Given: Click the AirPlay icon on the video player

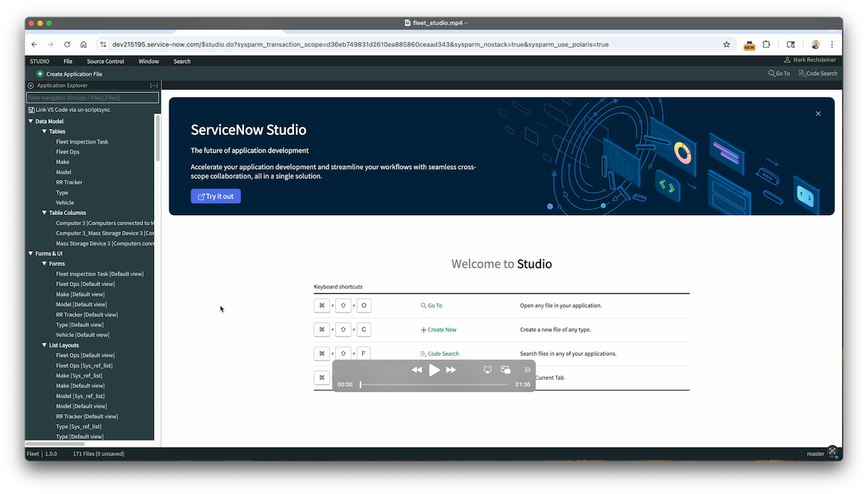Looking at the screenshot, I should point(487,370).
